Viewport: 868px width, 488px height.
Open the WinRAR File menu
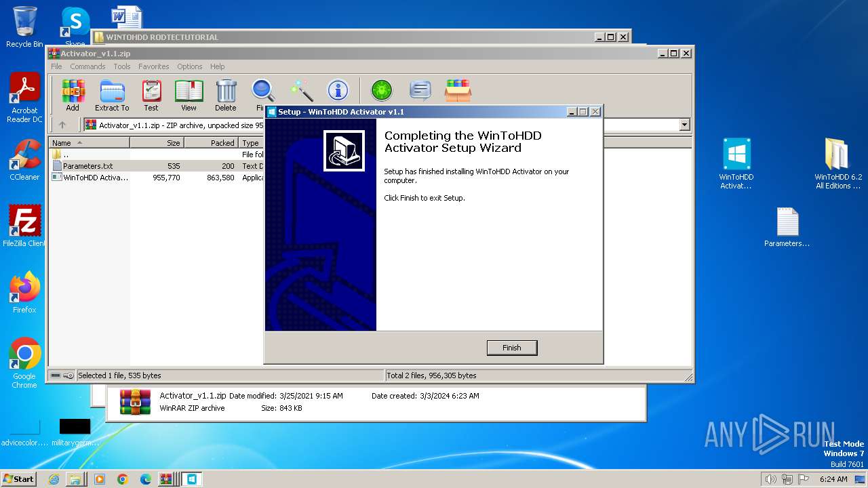56,66
